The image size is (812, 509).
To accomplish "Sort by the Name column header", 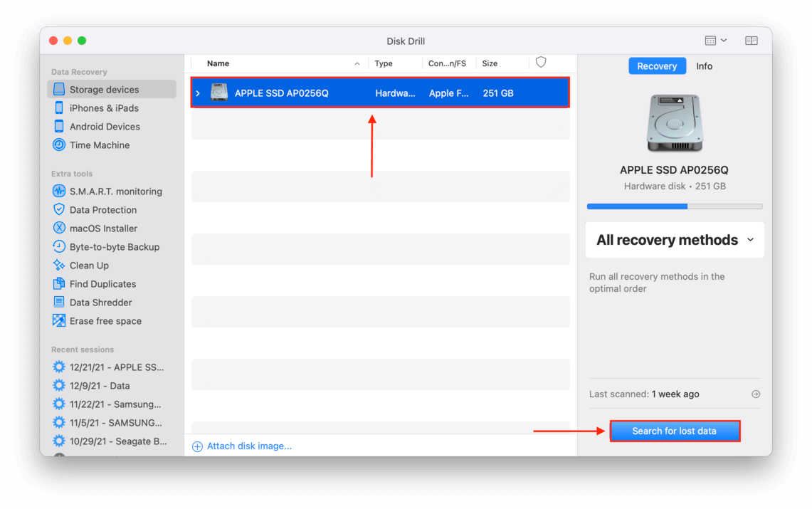I will [x=218, y=63].
